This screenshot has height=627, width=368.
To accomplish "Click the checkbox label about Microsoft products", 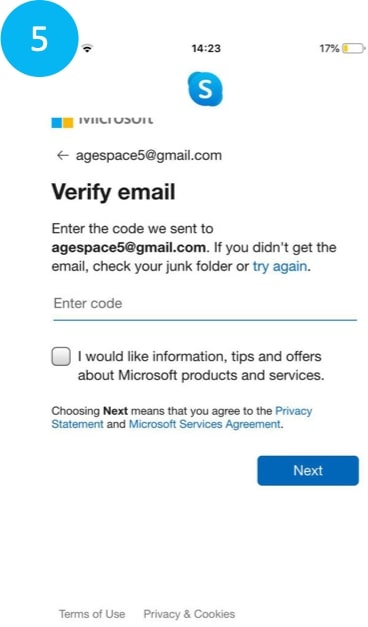I will click(201, 365).
